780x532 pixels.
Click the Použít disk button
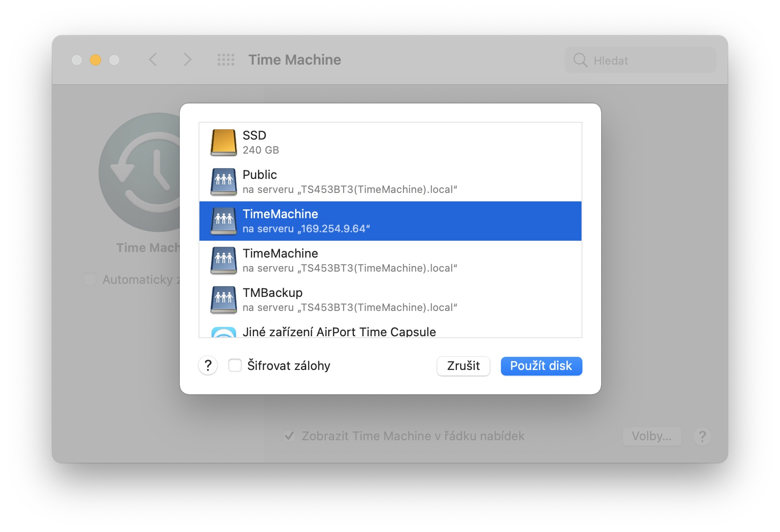pos(541,366)
